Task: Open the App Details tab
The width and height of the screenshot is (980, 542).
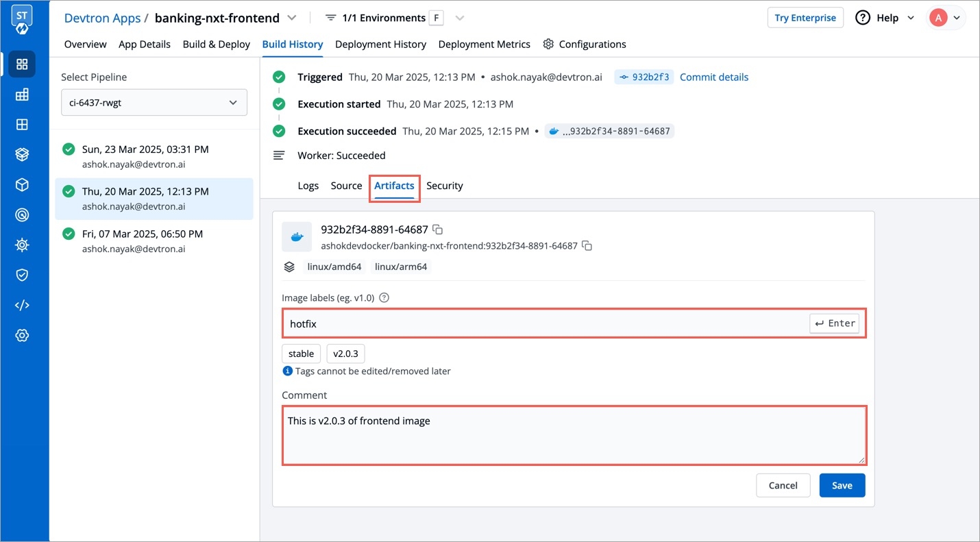Action: (145, 44)
